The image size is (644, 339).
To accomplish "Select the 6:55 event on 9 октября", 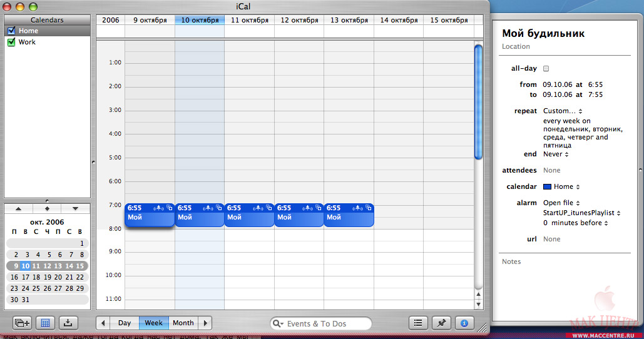I will pos(150,215).
